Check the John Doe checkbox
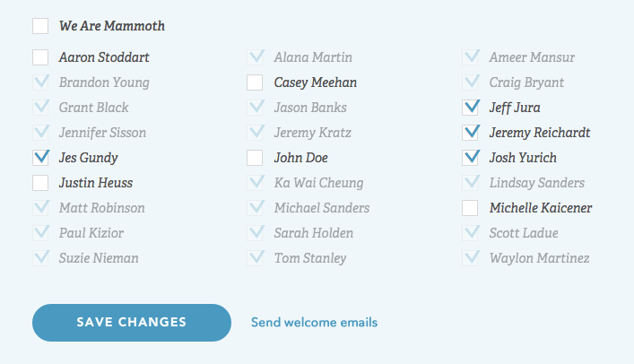Screen dimensions: 634x364 coord(256,158)
